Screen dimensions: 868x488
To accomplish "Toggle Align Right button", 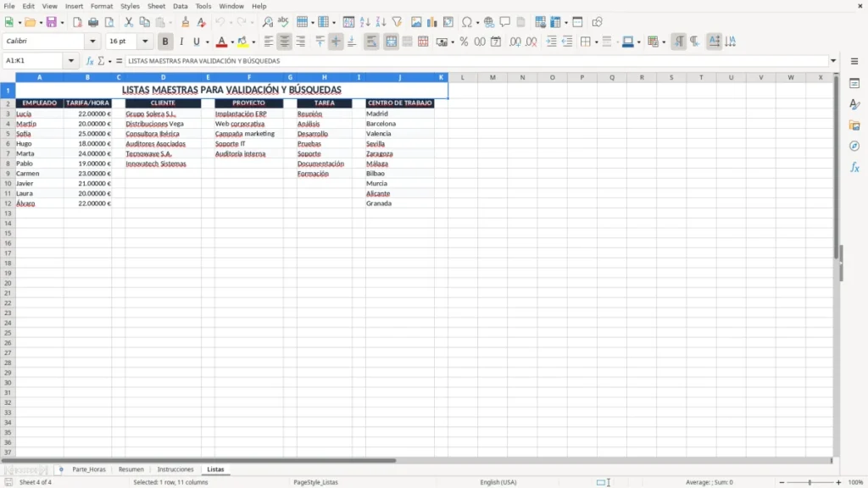I will 301,42.
